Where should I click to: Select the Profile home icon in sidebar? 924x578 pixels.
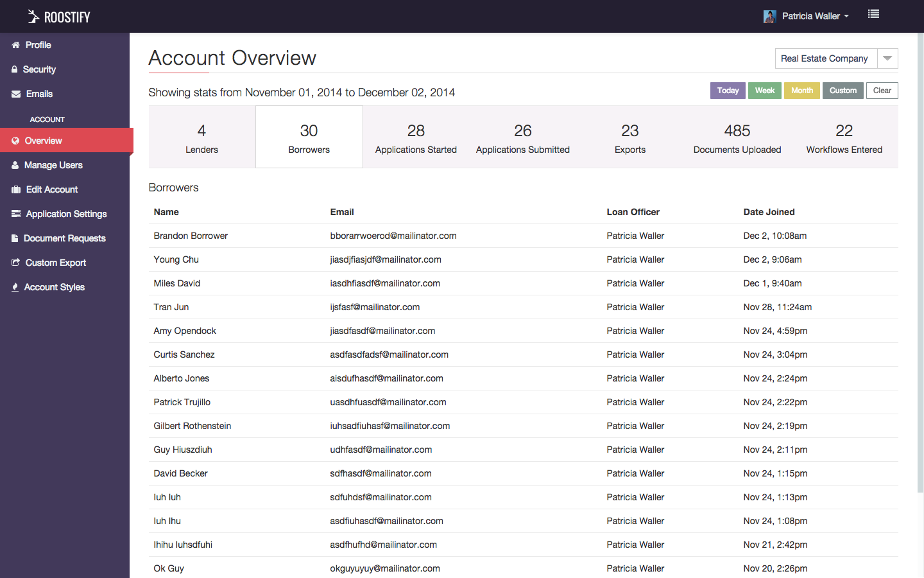tap(14, 45)
